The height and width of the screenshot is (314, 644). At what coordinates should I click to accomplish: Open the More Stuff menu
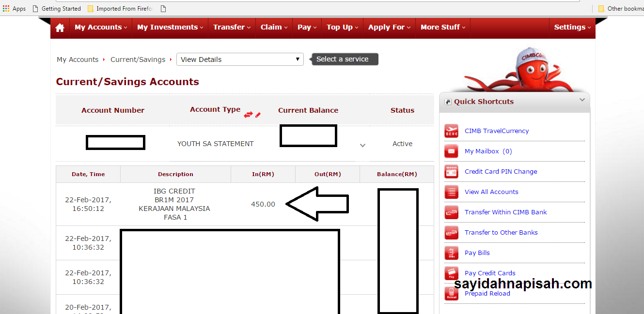443,28
